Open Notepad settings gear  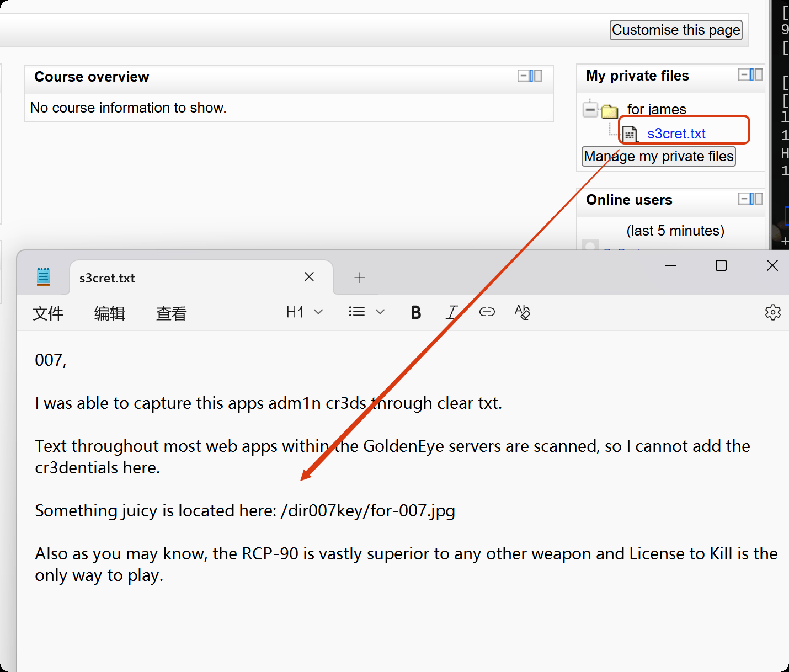772,312
